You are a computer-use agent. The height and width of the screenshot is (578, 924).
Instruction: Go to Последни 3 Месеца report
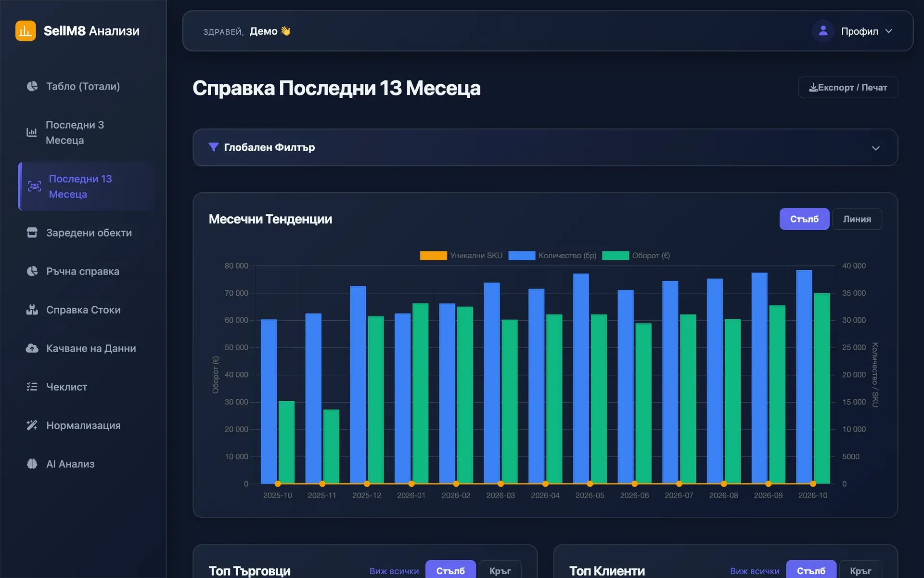[86, 132]
